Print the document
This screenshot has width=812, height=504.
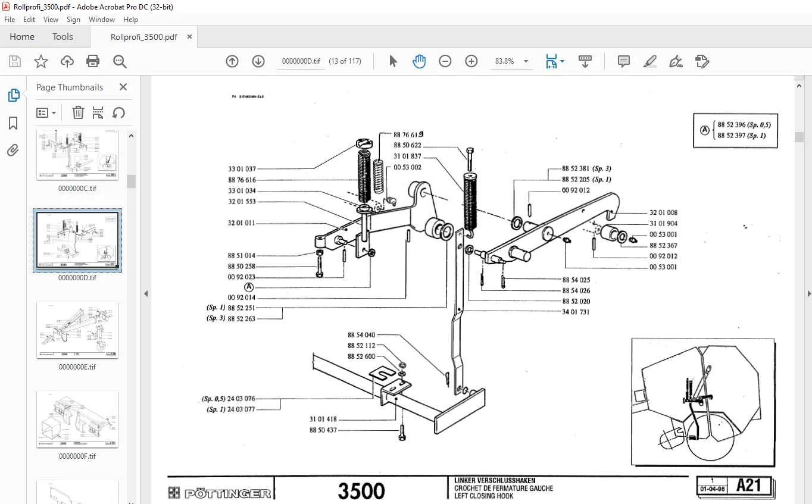(93, 61)
